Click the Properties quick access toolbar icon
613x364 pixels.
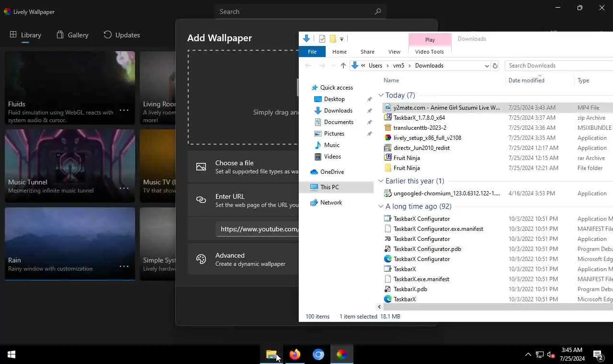coord(322,39)
